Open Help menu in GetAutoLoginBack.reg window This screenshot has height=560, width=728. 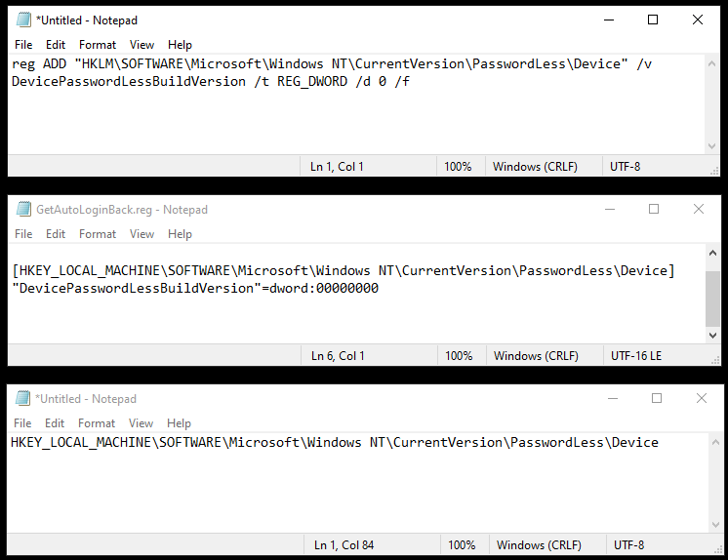[180, 233]
